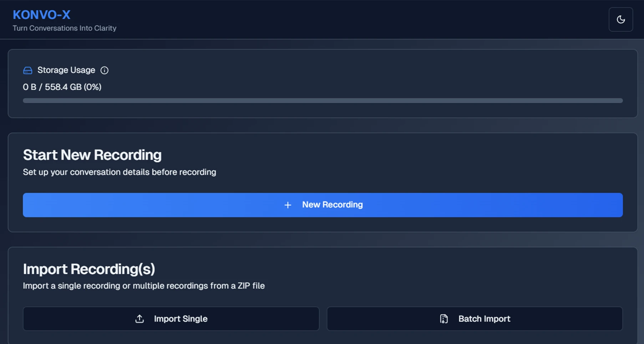The width and height of the screenshot is (644, 344).
Task: Click the Start New Recording heading
Action: click(x=92, y=155)
